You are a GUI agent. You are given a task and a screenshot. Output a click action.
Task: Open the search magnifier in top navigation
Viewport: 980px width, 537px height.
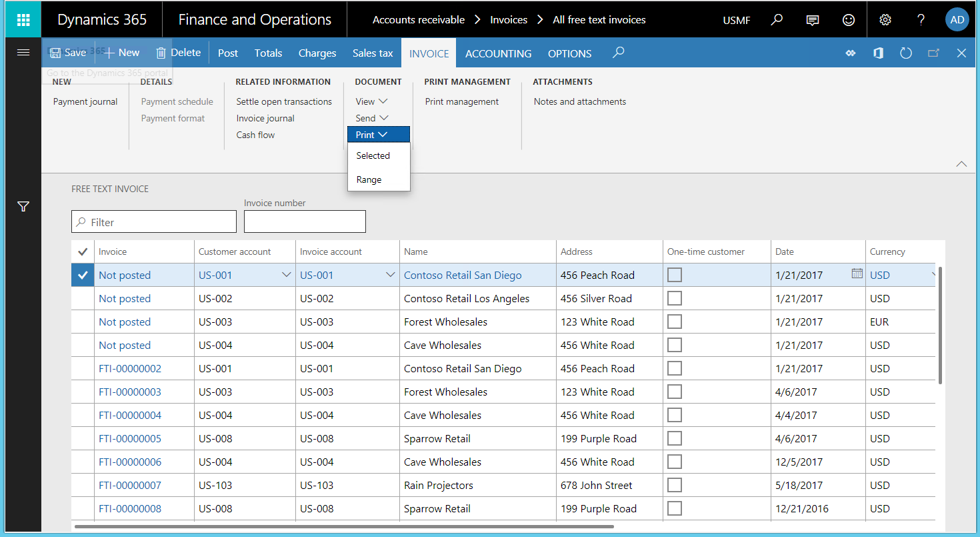click(x=776, y=19)
